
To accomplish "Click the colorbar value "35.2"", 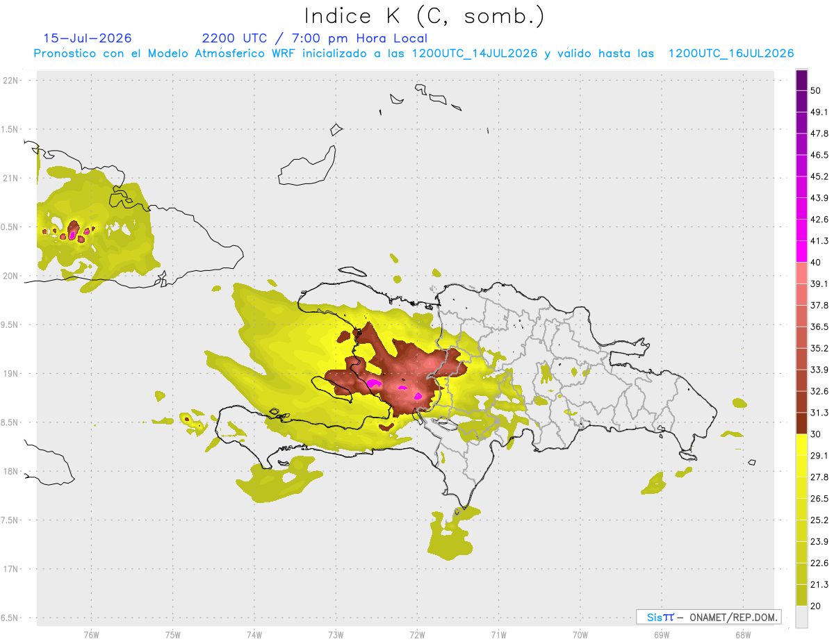I will (819, 348).
